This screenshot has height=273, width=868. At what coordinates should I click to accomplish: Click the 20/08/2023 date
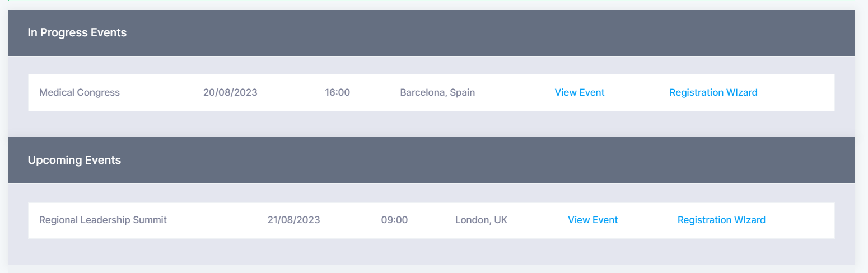pyautogui.click(x=230, y=92)
